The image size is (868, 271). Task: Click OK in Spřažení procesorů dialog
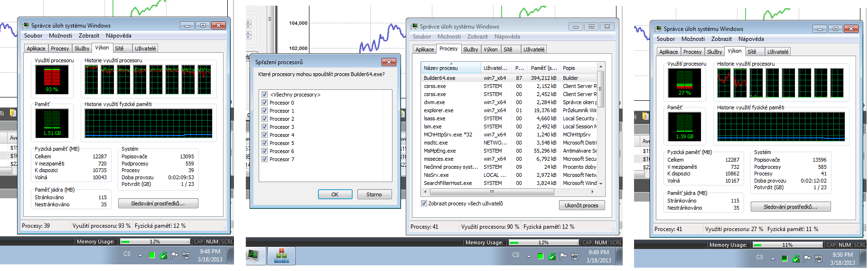[335, 194]
